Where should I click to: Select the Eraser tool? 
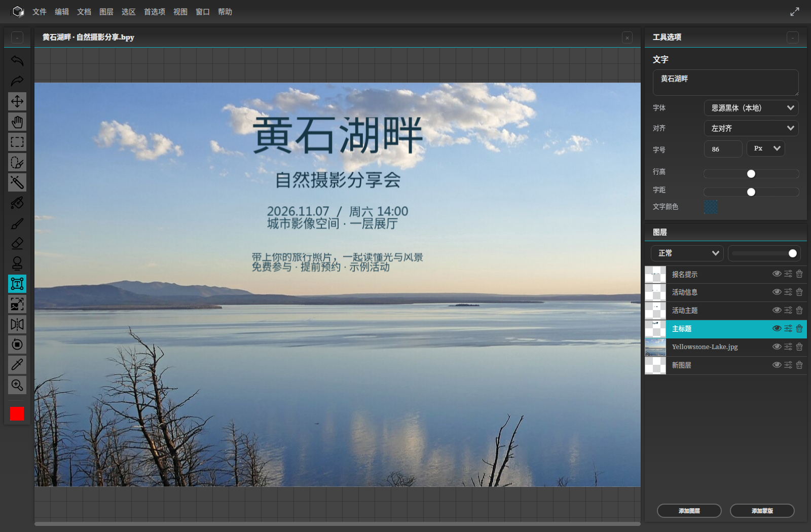pyautogui.click(x=17, y=243)
